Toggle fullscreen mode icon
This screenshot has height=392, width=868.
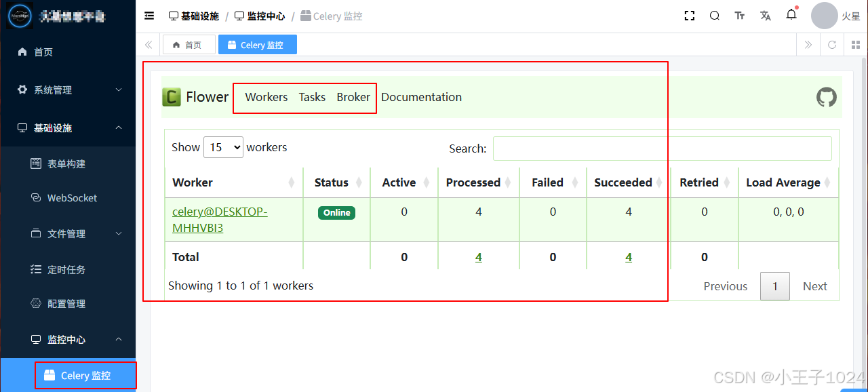(690, 16)
